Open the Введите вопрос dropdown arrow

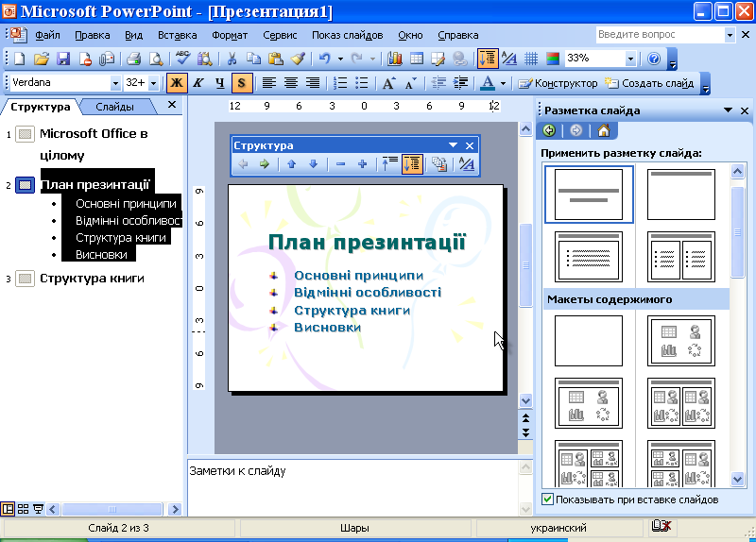click(x=730, y=35)
